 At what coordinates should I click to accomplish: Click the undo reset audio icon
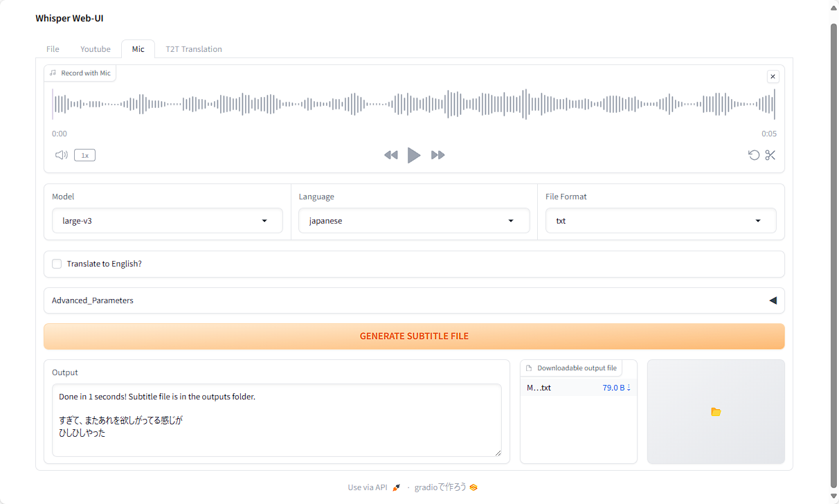754,155
